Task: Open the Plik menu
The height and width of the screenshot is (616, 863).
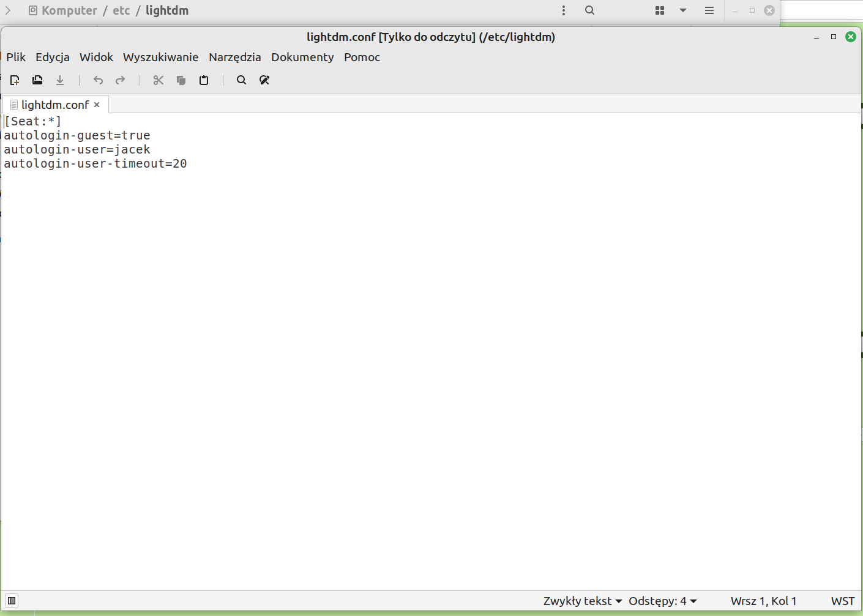Action: pyautogui.click(x=16, y=57)
